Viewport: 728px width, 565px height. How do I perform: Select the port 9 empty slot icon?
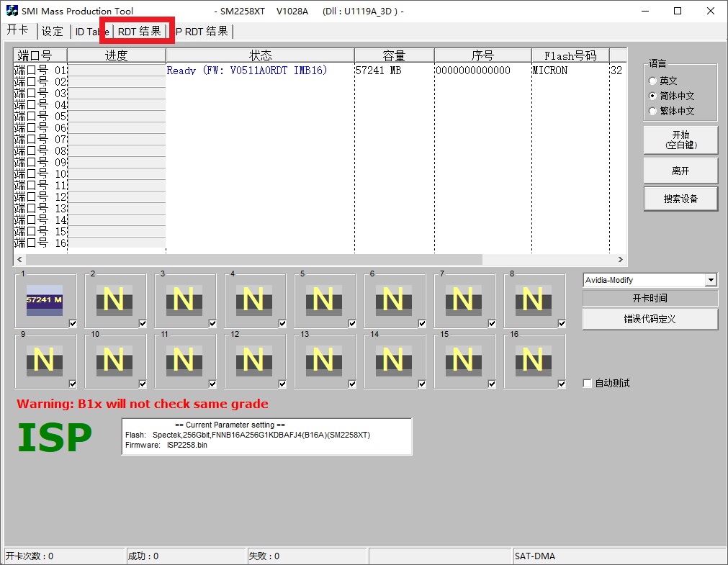click(45, 360)
